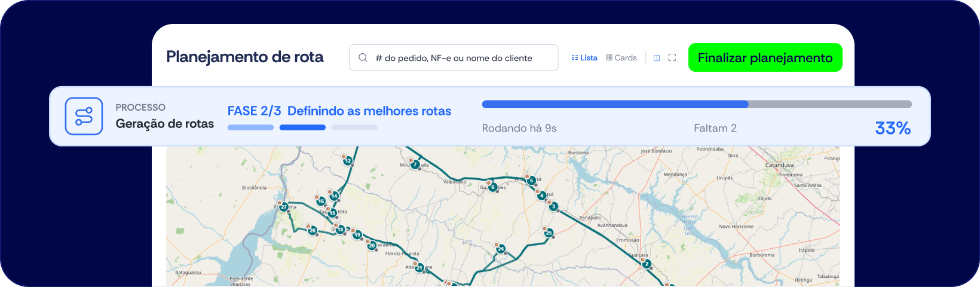Click the 33% progress value

click(x=893, y=128)
